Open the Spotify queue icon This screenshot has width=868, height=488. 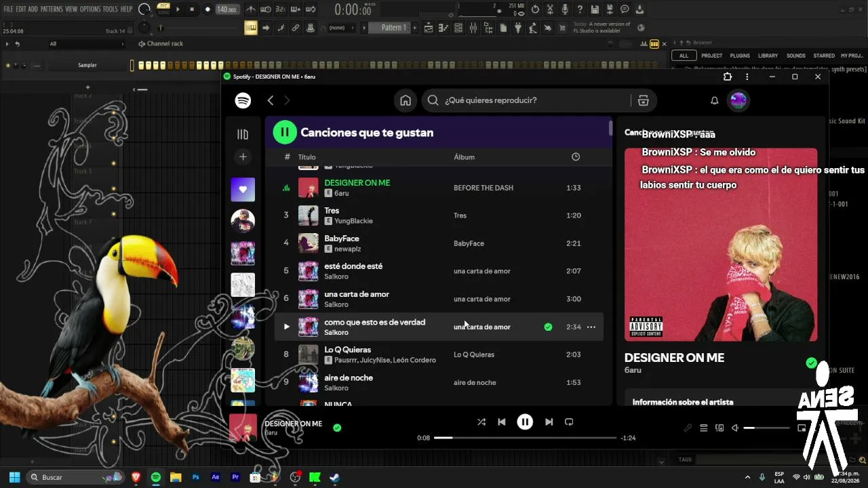pyautogui.click(x=704, y=428)
